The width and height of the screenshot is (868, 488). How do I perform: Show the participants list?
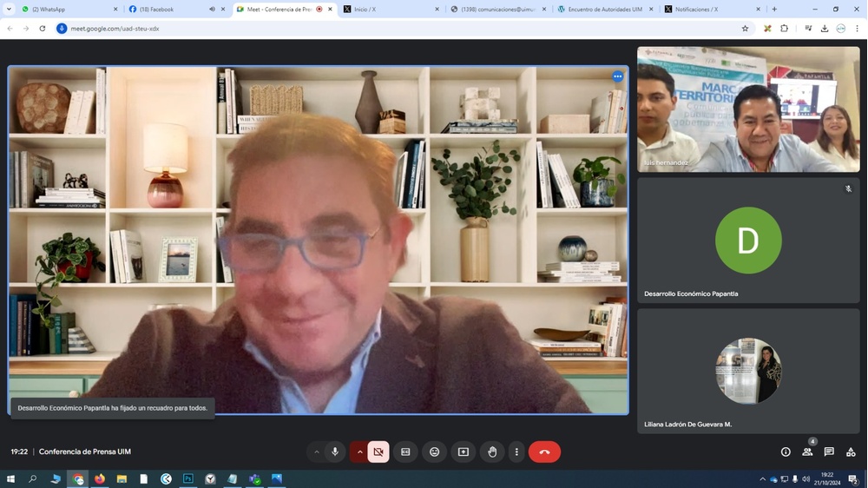pos(807,452)
